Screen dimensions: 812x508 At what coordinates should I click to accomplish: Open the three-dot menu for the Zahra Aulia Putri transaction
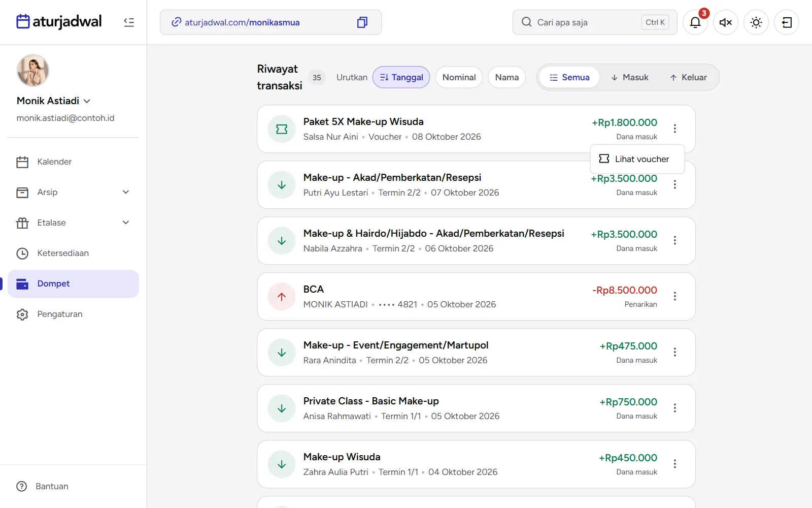pos(675,464)
